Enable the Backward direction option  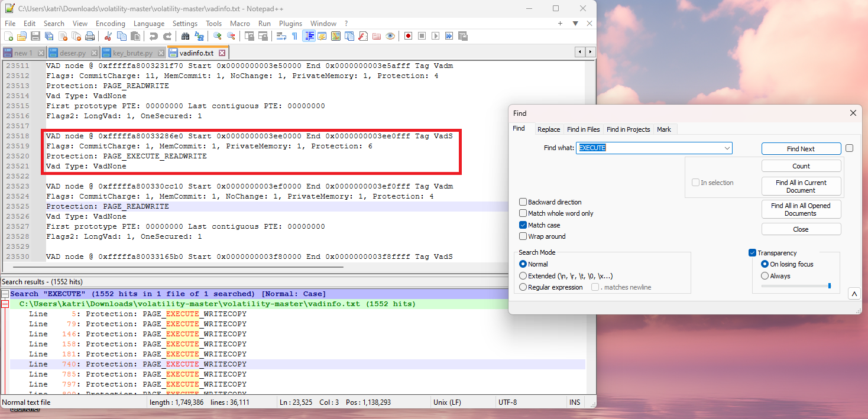tap(523, 202)
